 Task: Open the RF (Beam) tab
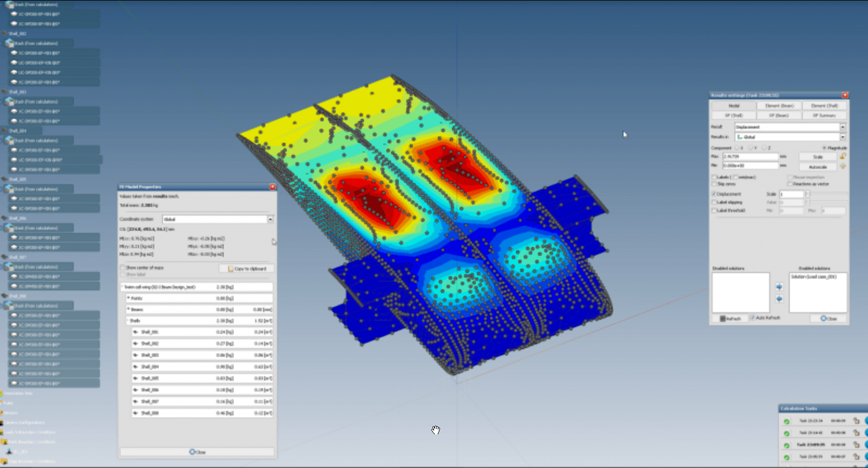[x=779, y=116]
